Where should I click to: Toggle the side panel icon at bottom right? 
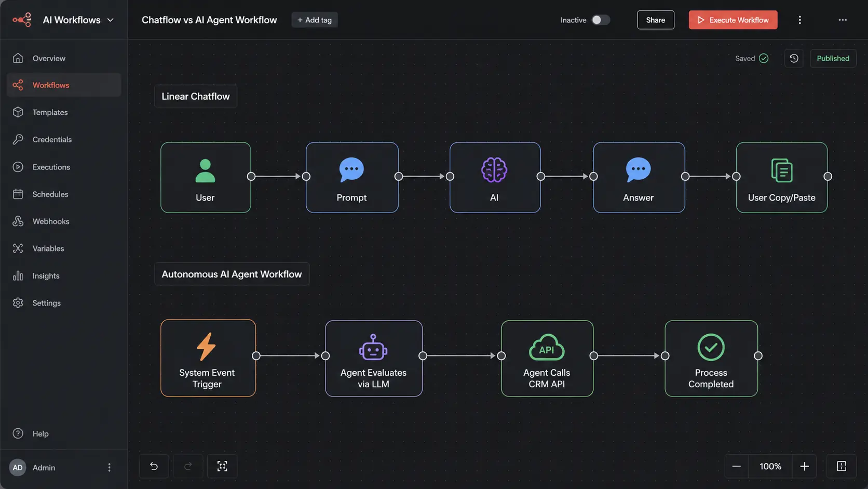coord(842,466)
